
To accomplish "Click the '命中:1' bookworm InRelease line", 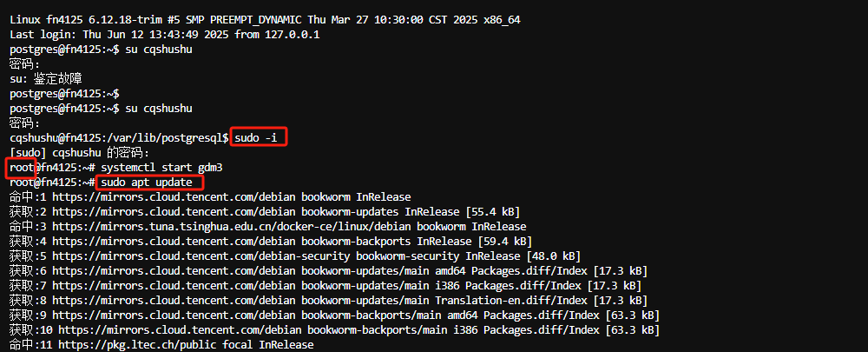I will point(210,196).
